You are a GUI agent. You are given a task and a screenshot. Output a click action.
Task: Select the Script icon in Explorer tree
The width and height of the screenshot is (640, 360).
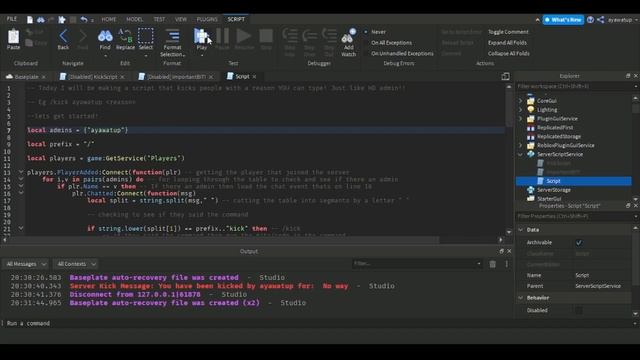tap(540, 181)
